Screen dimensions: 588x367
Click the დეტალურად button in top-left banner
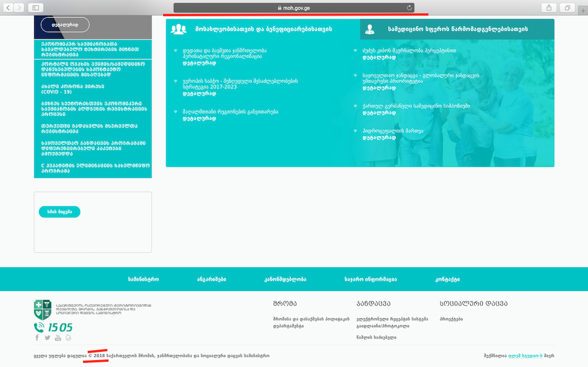click(x=65, y=25)
